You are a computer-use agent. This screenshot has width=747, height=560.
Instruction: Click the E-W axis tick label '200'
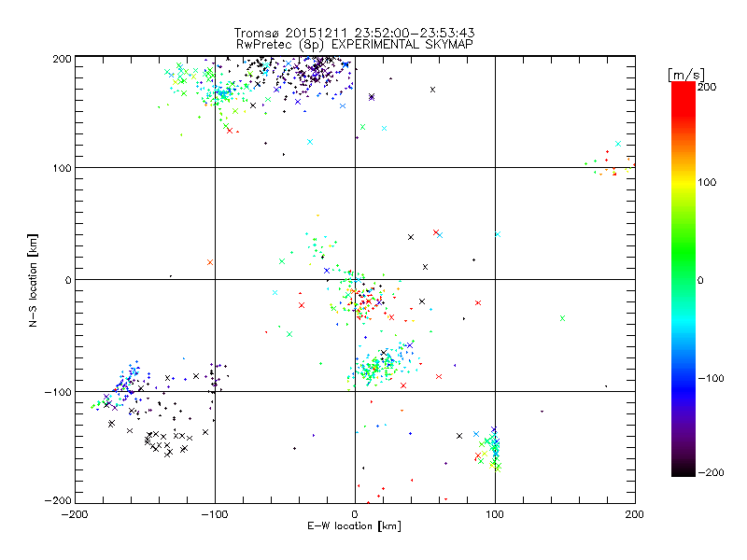click(x=635, y=514)
